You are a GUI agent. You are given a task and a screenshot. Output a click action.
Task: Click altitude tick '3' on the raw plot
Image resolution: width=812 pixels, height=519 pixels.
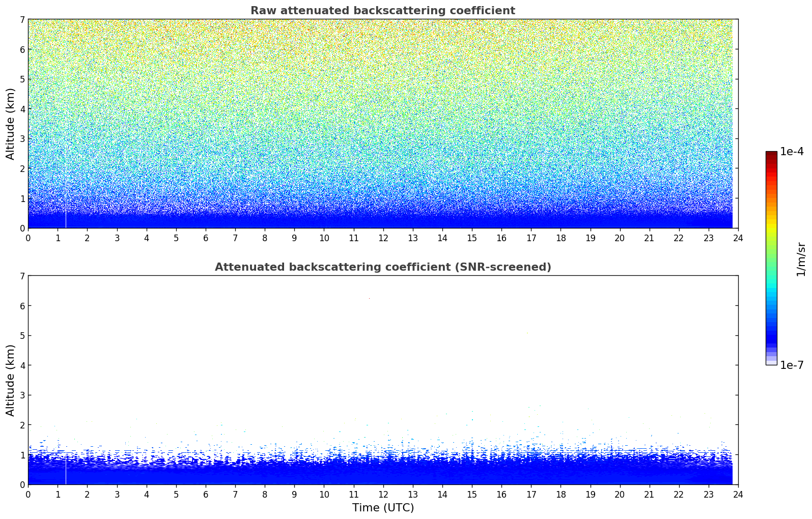pos(22,139)
